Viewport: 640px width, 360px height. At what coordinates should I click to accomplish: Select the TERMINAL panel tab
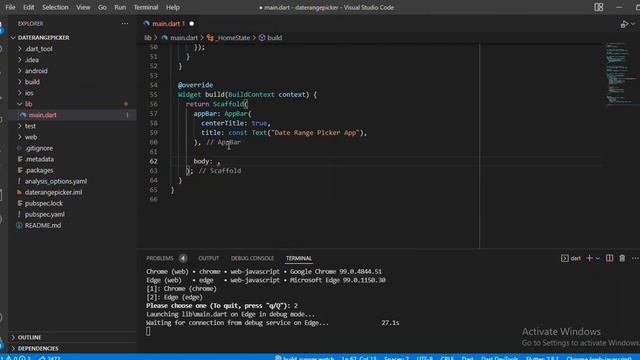[x=298, y=258]
